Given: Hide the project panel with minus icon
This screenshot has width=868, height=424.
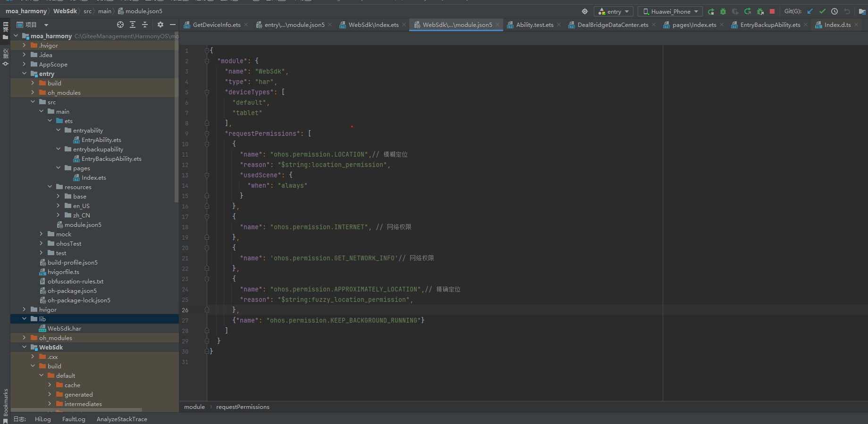Looking at the screenshot, I should click(x=173, y=25).
